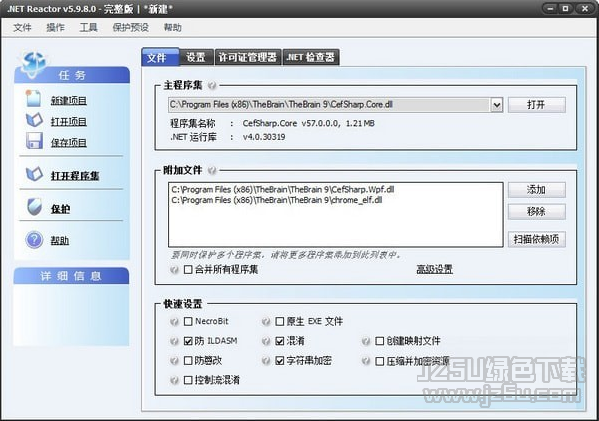
Task: Click hint icon beside 合并所有程序集
Action: (175, 270)
